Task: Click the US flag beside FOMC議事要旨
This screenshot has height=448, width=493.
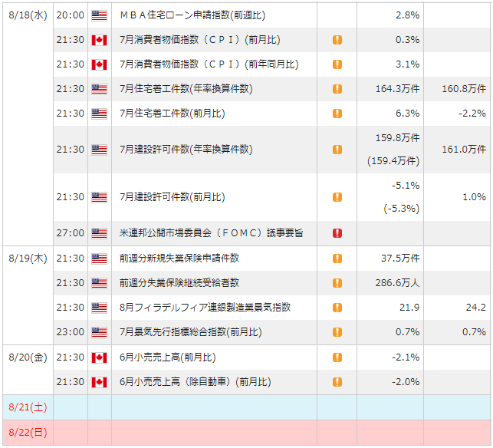Action: [99, 233]
